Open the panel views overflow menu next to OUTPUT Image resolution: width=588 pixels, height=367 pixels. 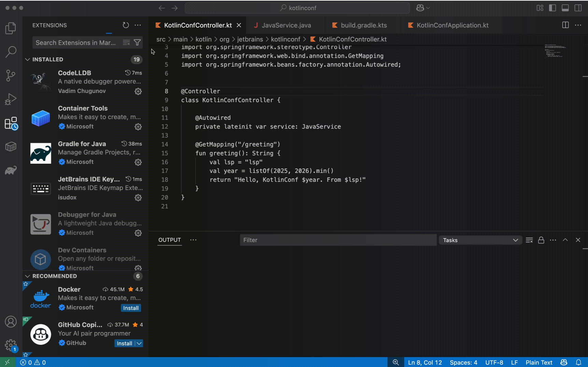click(x=193, y=240)
